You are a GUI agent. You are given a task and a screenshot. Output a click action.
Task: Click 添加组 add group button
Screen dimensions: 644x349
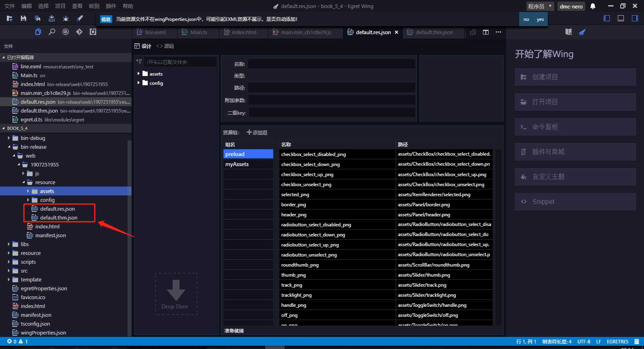pyautogui.click(x=257, y=132)
